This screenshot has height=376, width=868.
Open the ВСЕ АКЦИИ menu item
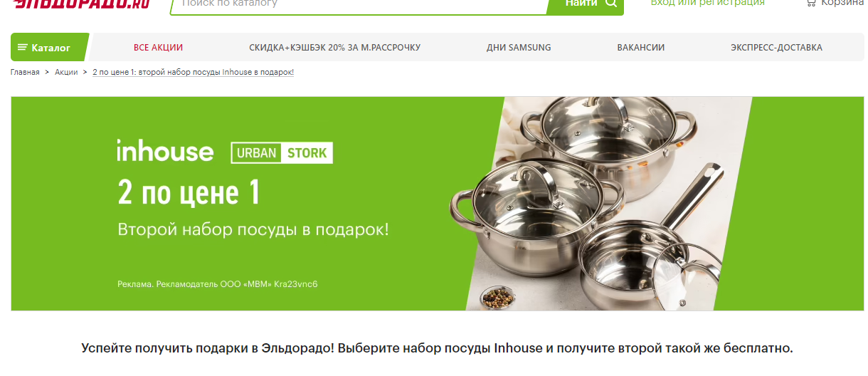pyautogui.click(x=158, y=48)
